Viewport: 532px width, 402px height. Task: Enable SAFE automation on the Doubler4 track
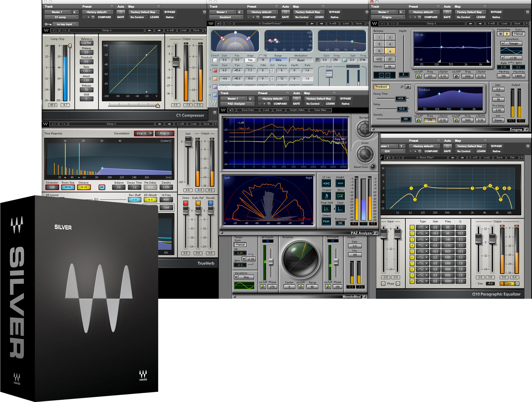285,17
